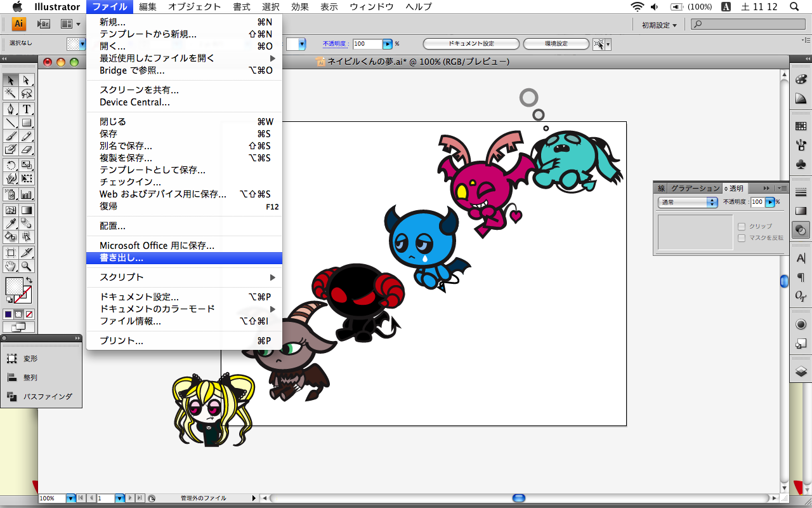Select the Type tool

click(26, 109)
